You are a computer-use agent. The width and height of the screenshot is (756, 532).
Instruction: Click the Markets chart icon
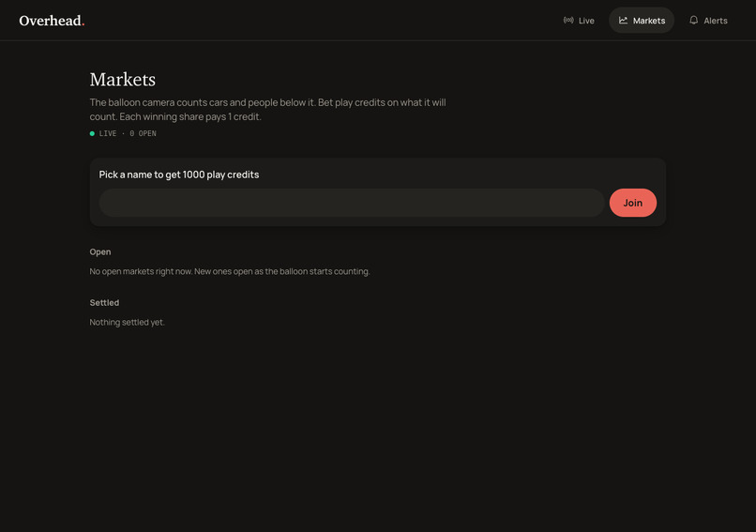coord(623,21)
